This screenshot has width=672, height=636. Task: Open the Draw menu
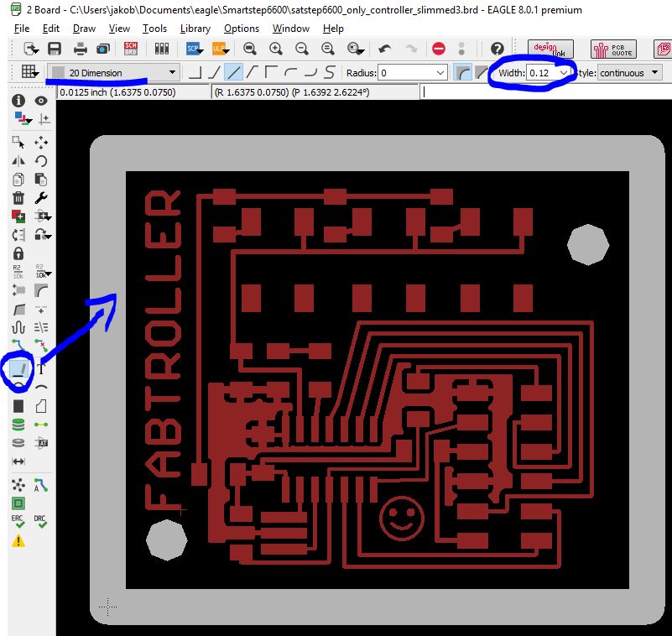[x=84, y=29]
